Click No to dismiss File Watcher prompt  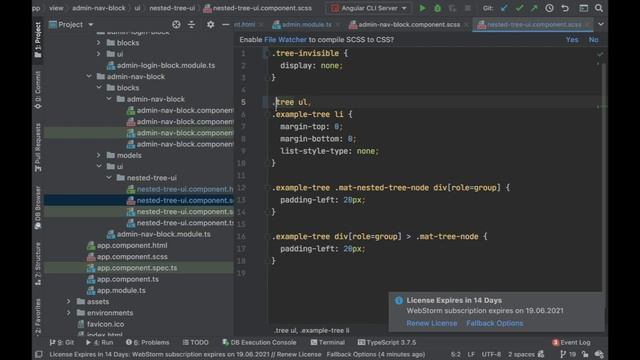593,40
